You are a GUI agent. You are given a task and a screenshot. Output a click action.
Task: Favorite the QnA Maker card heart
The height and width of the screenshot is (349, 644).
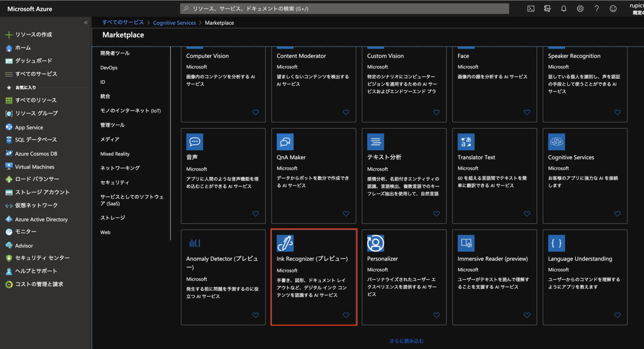click(x=346, y=214)
